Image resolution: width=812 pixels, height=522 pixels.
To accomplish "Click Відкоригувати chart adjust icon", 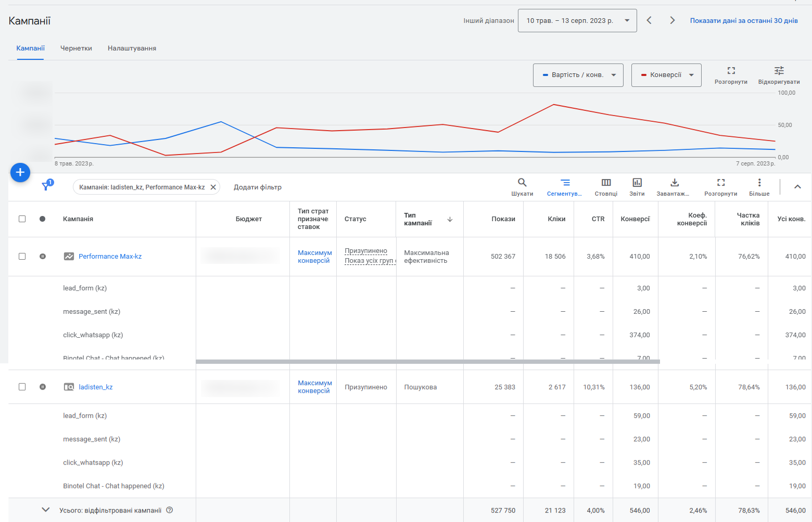I will (779, 75).
